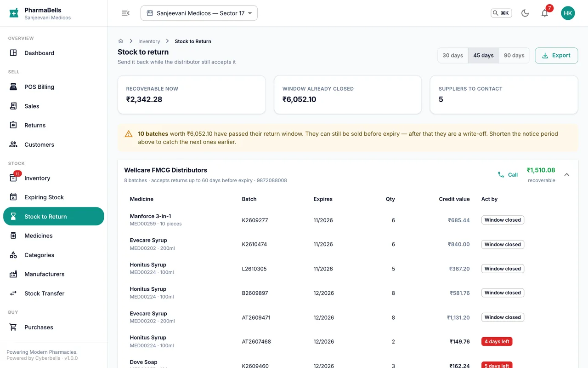Click the Purchases cart icon in the sidebar
This screenshot has width=588, height=368.
tap(13, 327)
